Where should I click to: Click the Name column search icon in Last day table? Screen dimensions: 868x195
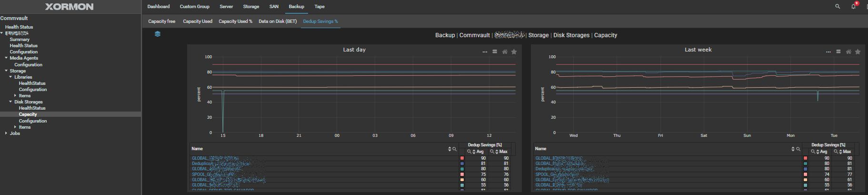tap(455, 149)
